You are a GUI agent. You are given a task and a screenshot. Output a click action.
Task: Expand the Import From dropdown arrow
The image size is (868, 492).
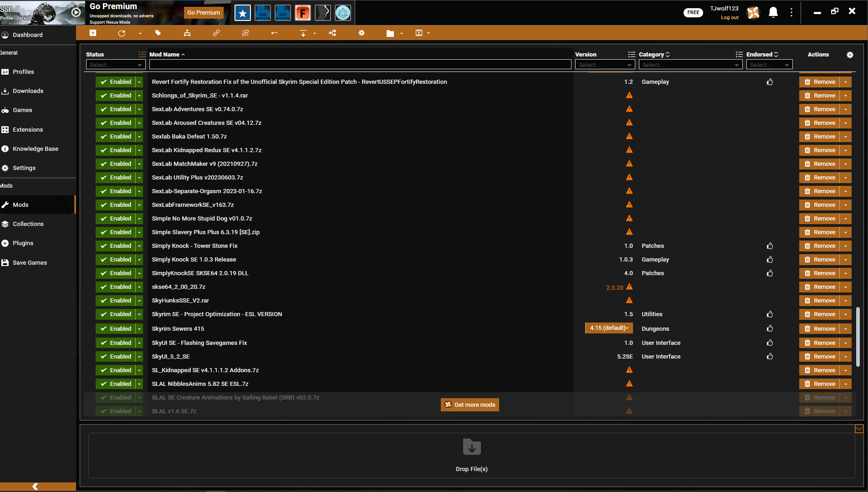pyautogui.click(x=315, y=33)
